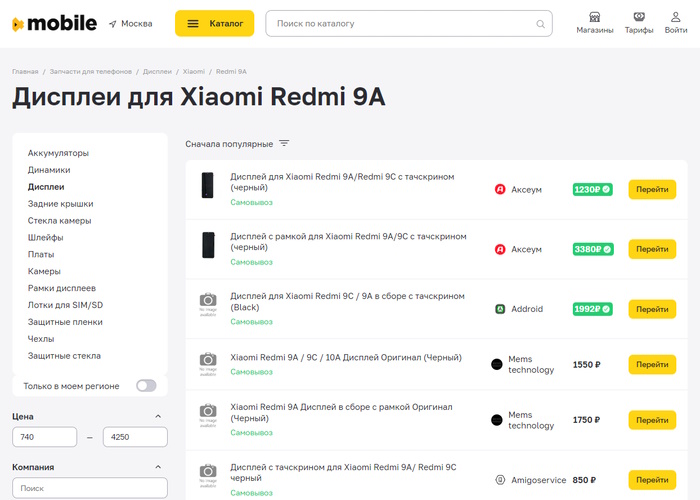Click the maximum price field 4250
Image resolution: width=700 pixels, height=500 pixels.
click(x=135, y=437)
